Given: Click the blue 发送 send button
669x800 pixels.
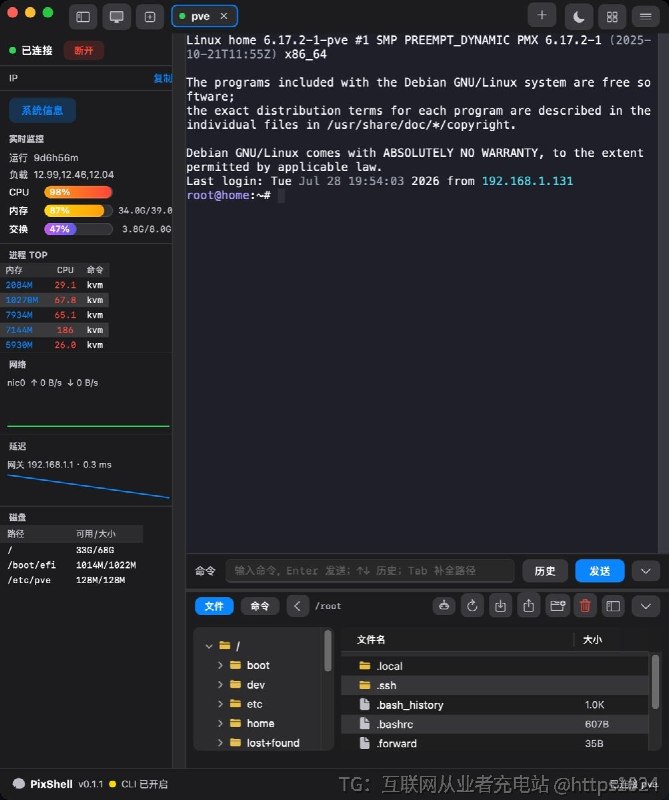Looking at the screenshot, I should tap(600, 571).
